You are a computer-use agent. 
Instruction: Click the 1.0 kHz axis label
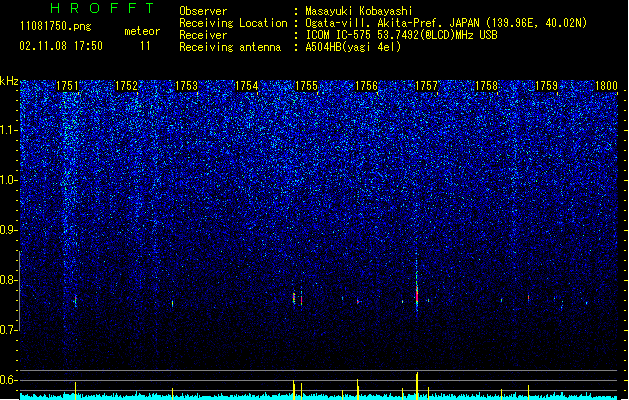tap(9, 180)
